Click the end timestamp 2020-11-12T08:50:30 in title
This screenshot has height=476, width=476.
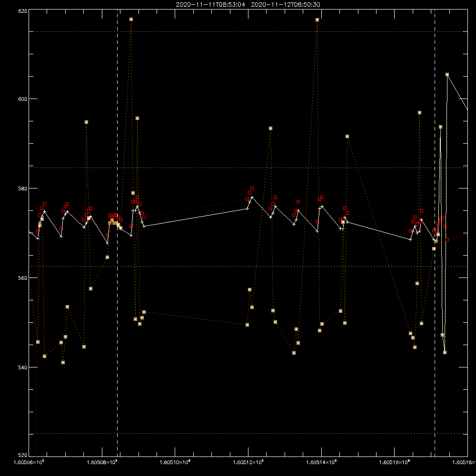[286, 5]
